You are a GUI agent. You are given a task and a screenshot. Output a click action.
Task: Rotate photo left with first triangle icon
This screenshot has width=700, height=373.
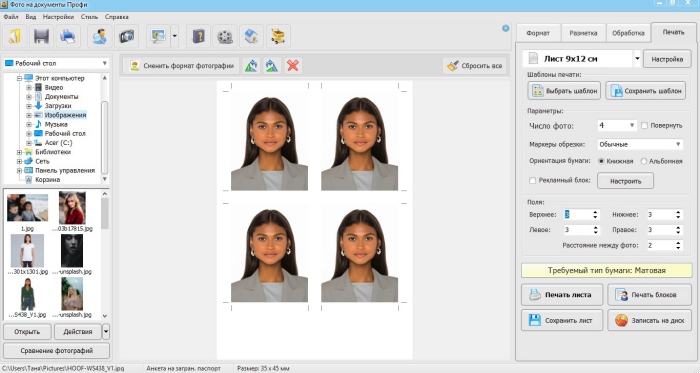point(251,66)
